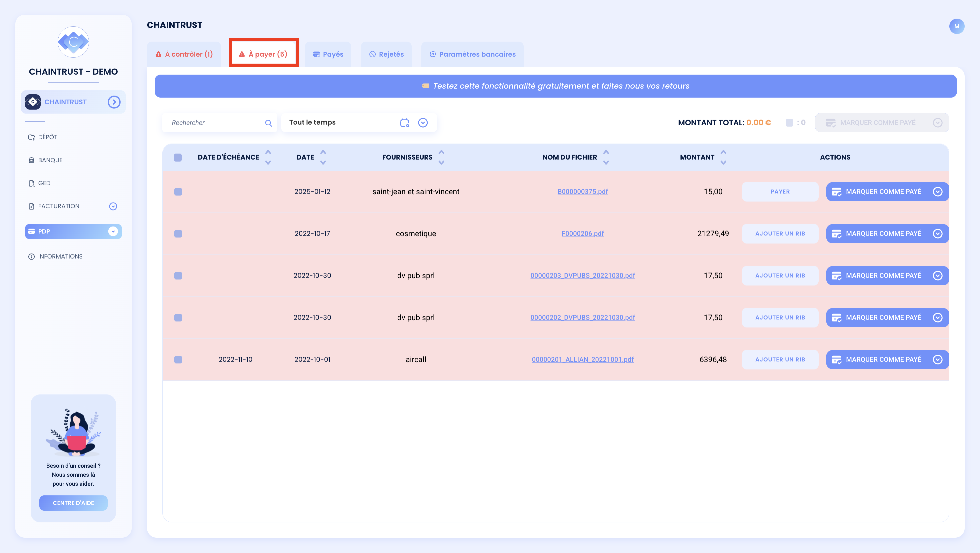Sort Nom du fichier descending arrow

pyautogui.click(x=606, y=162)
